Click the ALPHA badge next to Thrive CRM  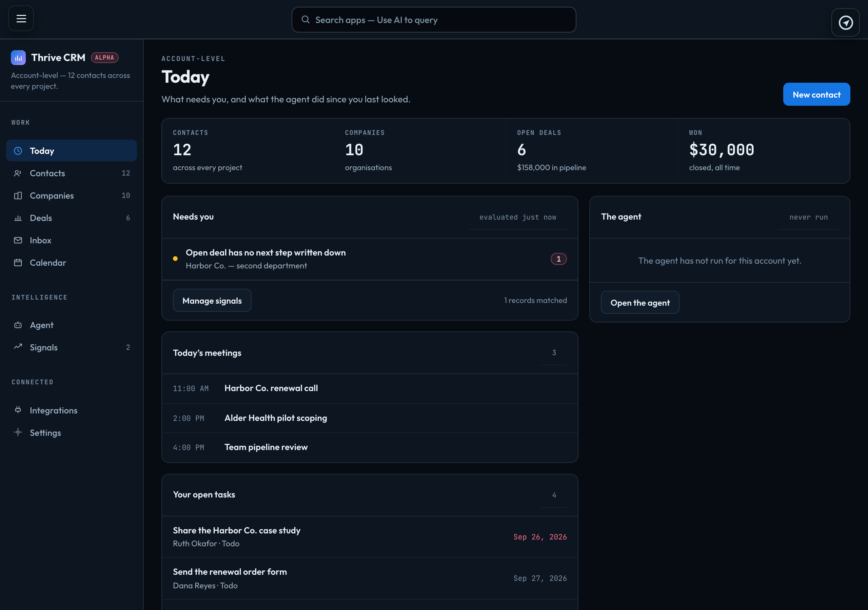[105, 58]
